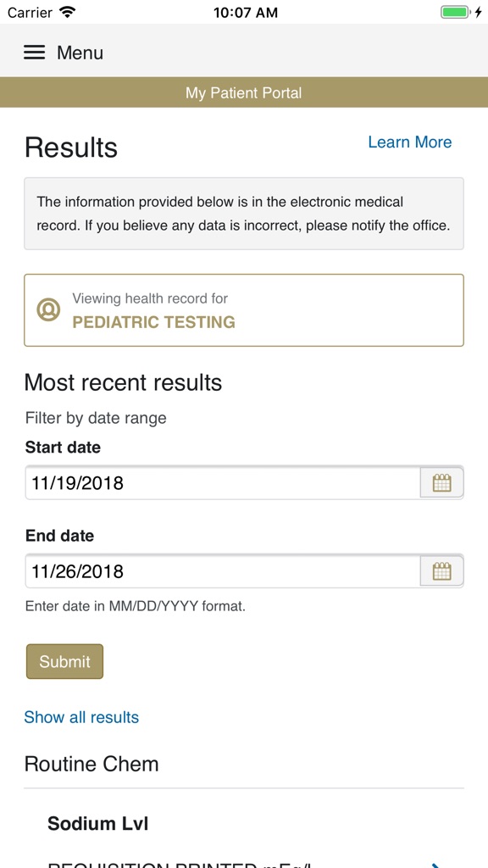Show all results
Image resolution: width=488 pixels, height=868 pixels.
[x=81, y=717]
